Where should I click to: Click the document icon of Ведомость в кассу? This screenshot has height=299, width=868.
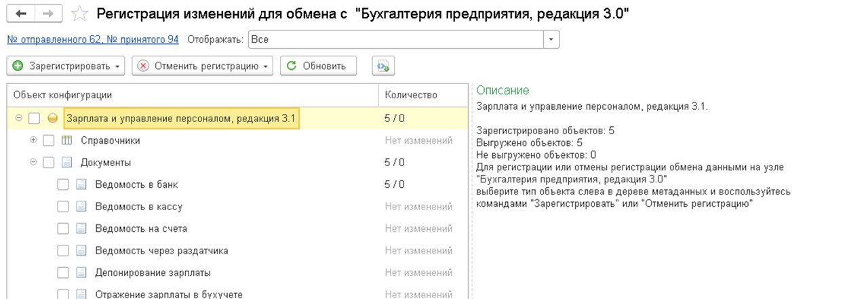click(x=81, y=207)
